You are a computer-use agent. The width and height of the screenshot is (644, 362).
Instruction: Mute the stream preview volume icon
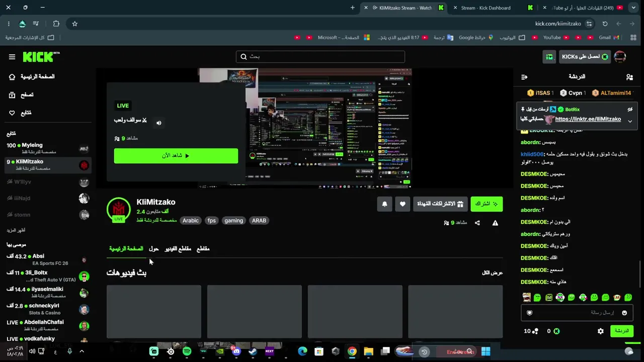(x=159, y=123)
